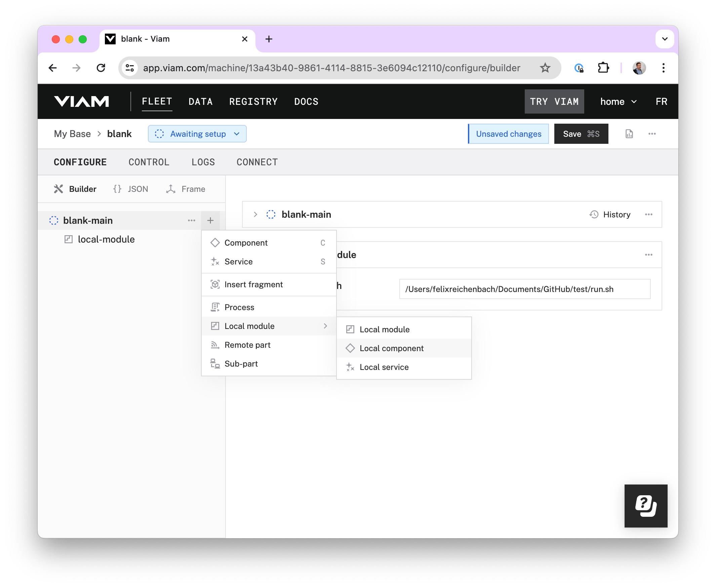Image resolution: width=716 pixels, height=588 pixels.
Task: Open the home organization dropdown
Action: click(x=618, y=101)
